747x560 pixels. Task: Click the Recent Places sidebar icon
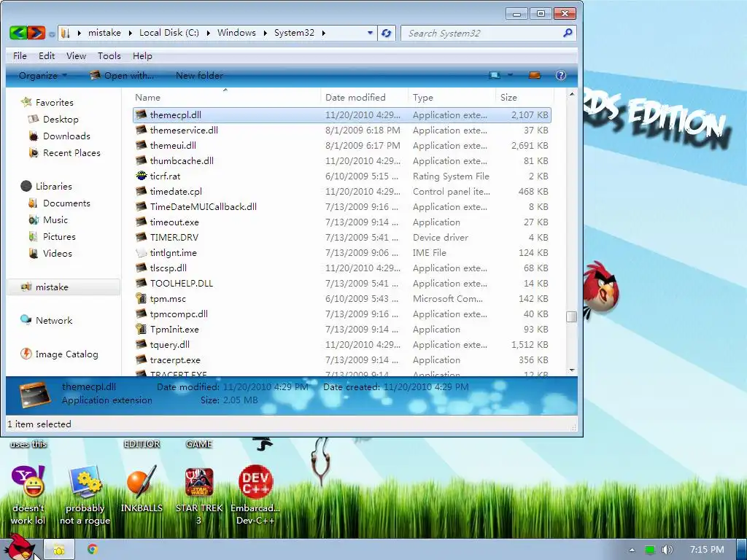click(x=34, y=153)
